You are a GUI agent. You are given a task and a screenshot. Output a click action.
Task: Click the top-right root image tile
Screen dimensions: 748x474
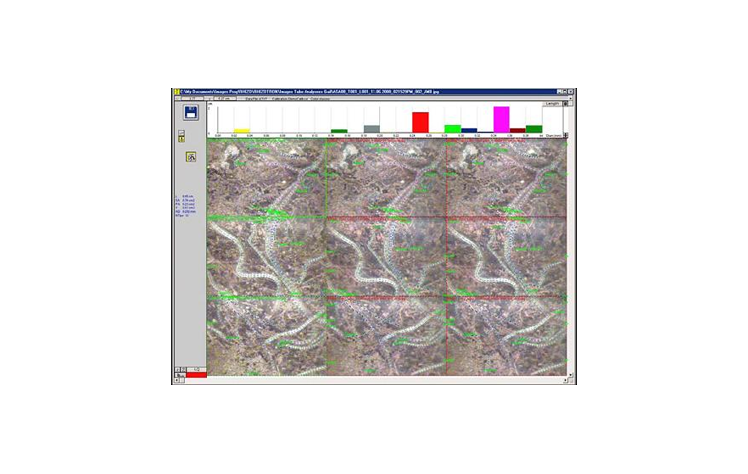(x=504, y=177)
